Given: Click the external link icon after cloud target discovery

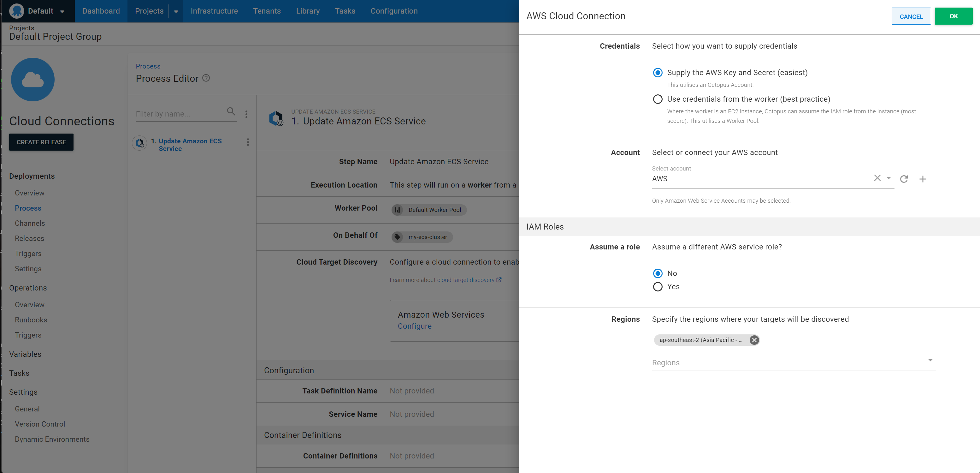Looking at the screenshot, I should coord(499,280).
